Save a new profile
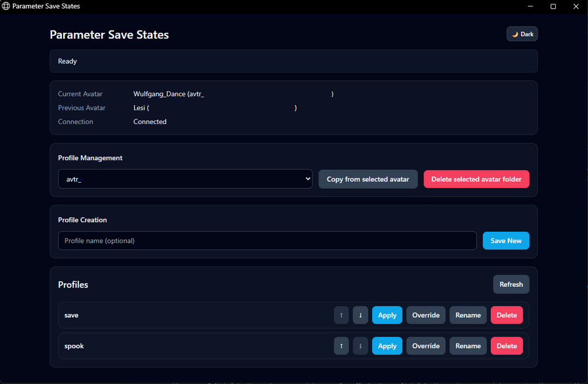Image resolution: width=588 pixels, height=384 pixels. pyautogui.click(x=506, y=241)
